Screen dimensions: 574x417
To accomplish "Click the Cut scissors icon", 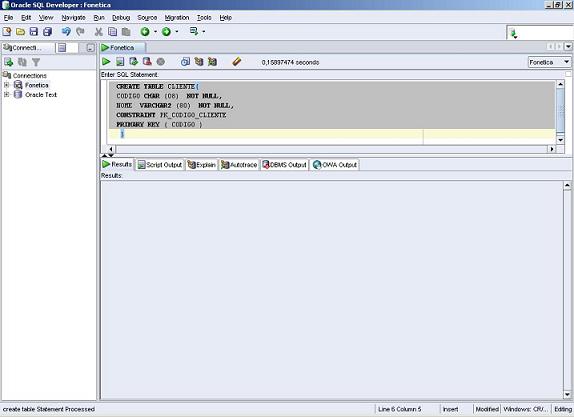I will tap(98, 31).
